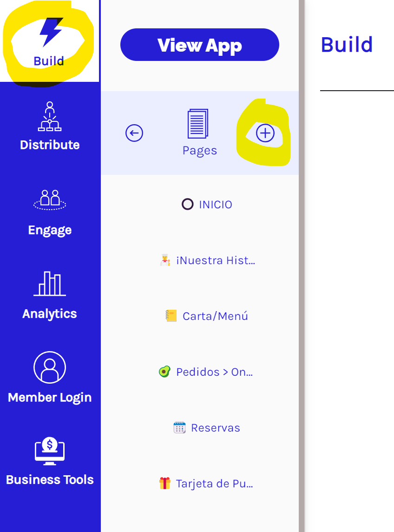
Task: Click the gray vertical scrollbar
Action: [x=302, y=266]
